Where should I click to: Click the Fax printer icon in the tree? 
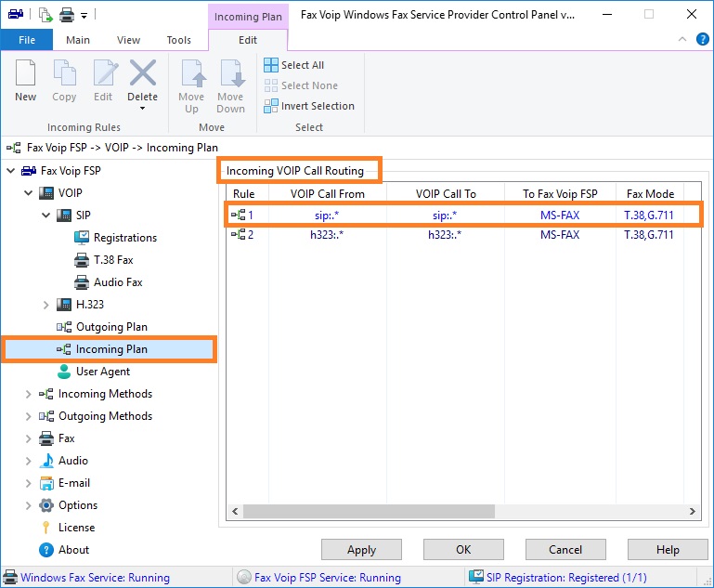[46, 438]
